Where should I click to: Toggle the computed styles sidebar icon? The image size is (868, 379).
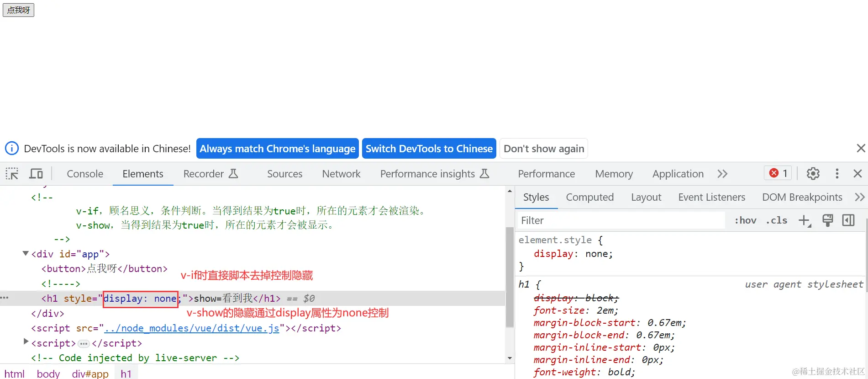coord(848,220)
